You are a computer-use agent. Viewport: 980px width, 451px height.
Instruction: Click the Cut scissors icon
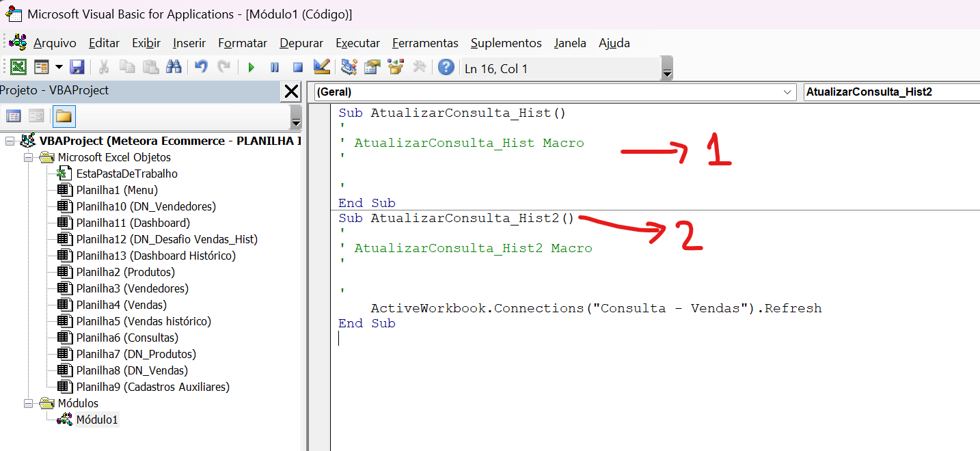click(x=104, y=68)
